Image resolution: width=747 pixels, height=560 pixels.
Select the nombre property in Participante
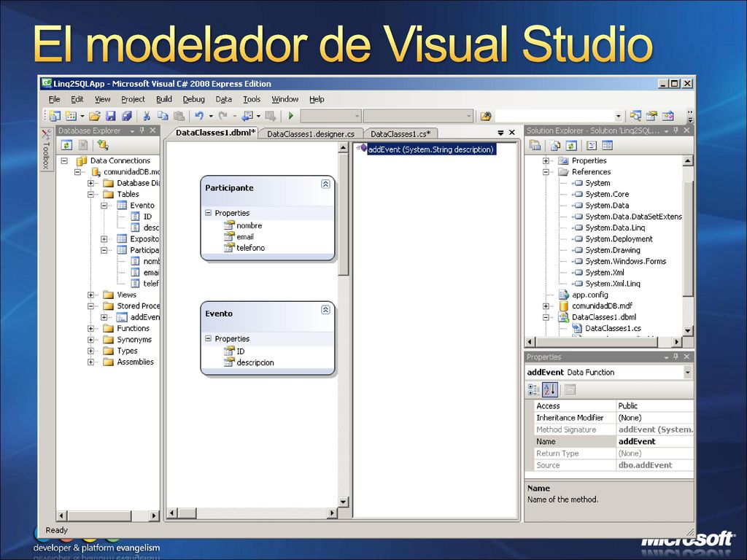pos(249,226)
